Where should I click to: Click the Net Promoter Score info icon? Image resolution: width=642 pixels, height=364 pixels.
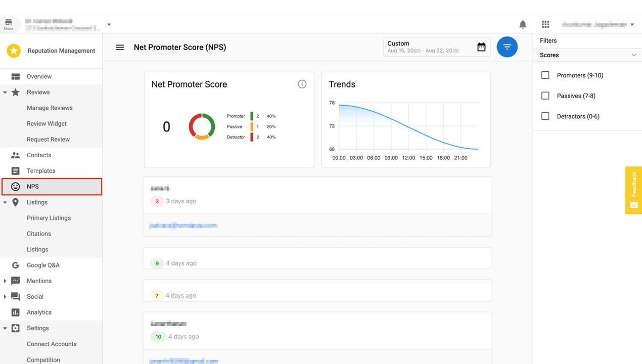coord(302,84)
